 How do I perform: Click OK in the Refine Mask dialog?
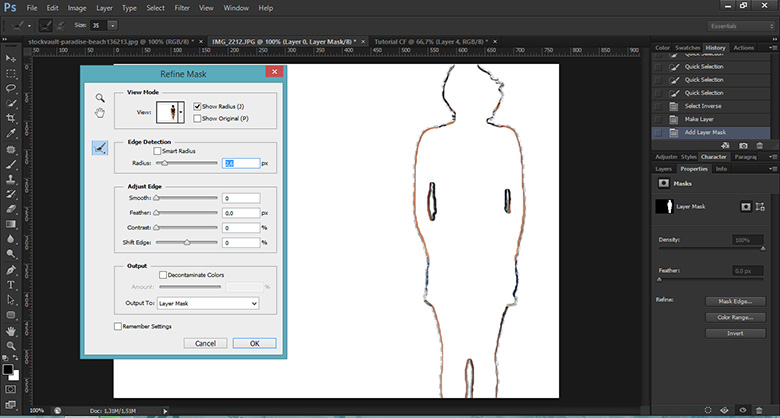pyautogui.click(x=254, y=343)
